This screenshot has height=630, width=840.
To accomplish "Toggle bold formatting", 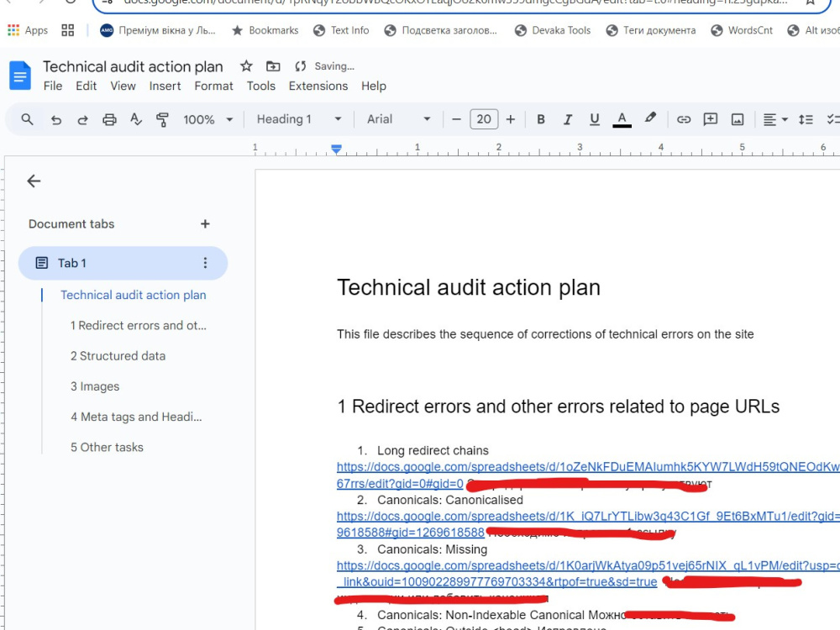I will (x=540, y=119).
